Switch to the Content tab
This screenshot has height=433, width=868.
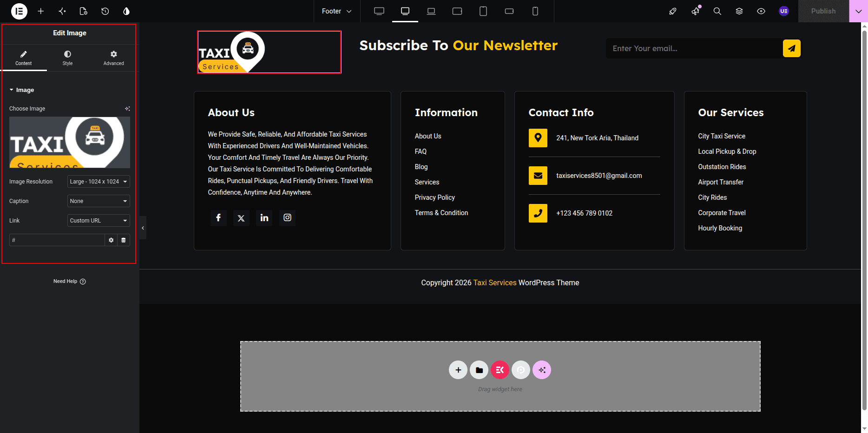pos(24,58)
